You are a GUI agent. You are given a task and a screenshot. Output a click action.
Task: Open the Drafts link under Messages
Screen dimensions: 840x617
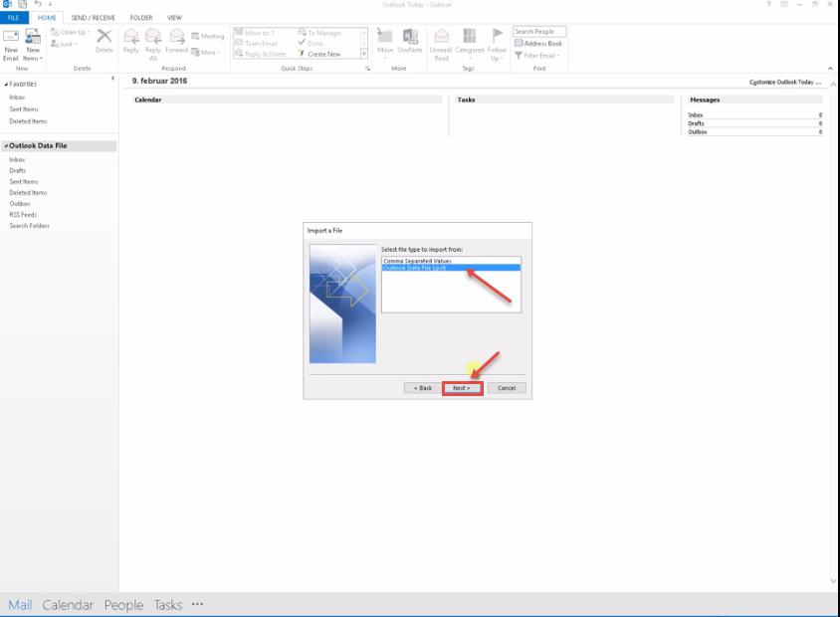[696, 123]
